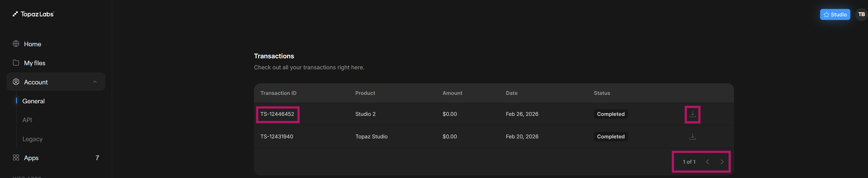Download invoice for transaction TS-12446452
This screenshot has height=178, width=868.
[692, 114]
